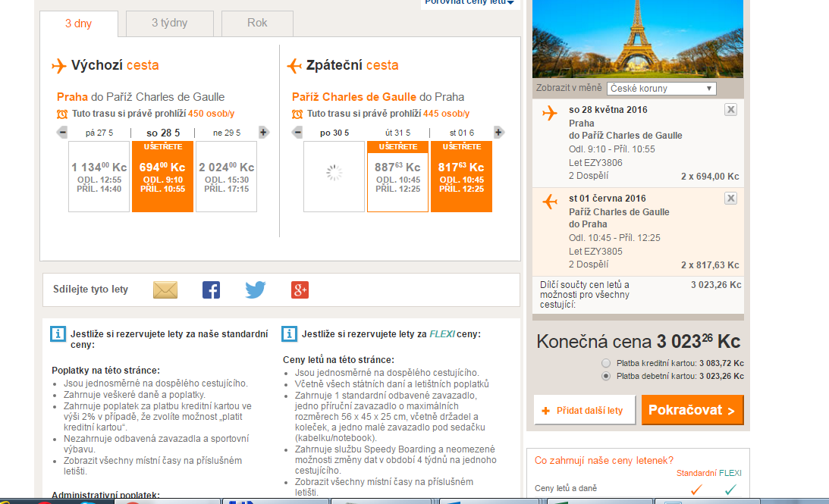Show later outbound dates with plus icon
829x504 pixels.
263,133
